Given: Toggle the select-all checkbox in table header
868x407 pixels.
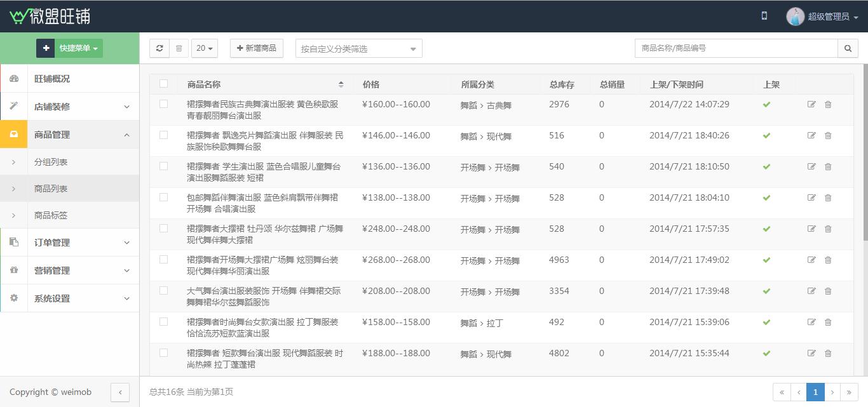Looking at the screenshot, I should (x=164, y=83).
